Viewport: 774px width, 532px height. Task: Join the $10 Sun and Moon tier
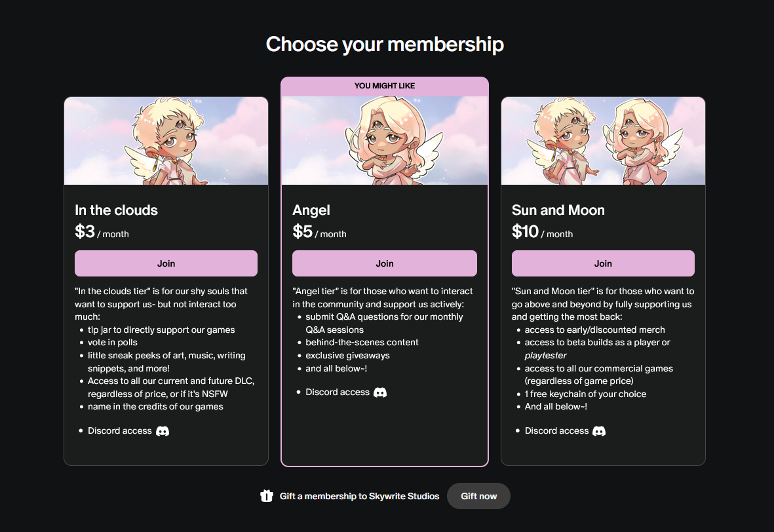click(603, 263)
